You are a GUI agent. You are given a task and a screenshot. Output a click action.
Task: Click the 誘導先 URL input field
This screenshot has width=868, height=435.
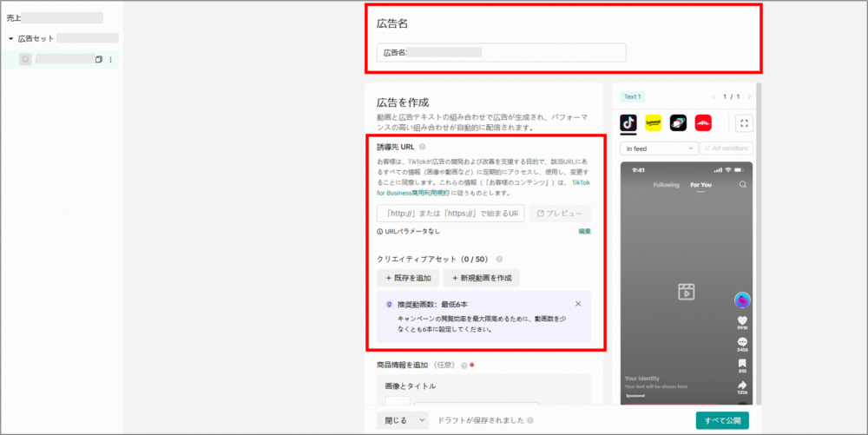(450, 214)
